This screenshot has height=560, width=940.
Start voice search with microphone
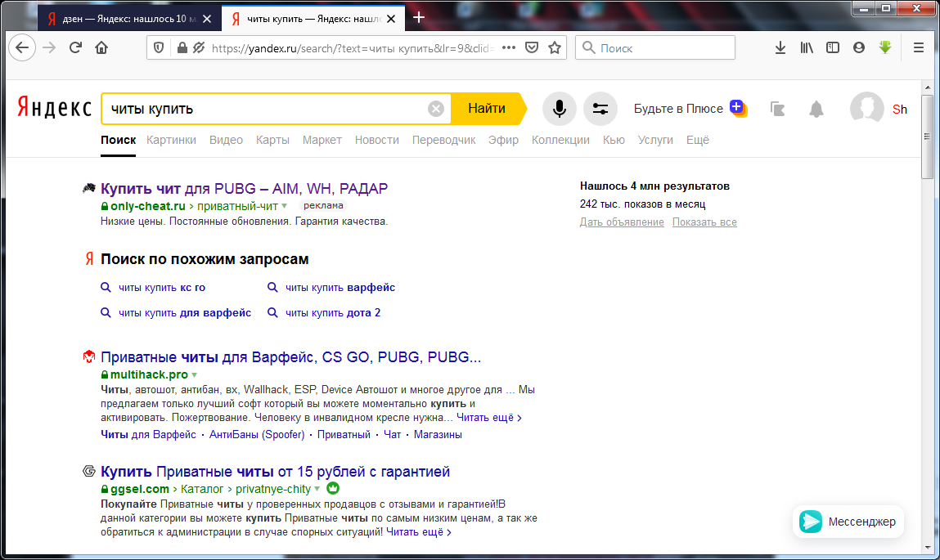click(x=560, y=109)
